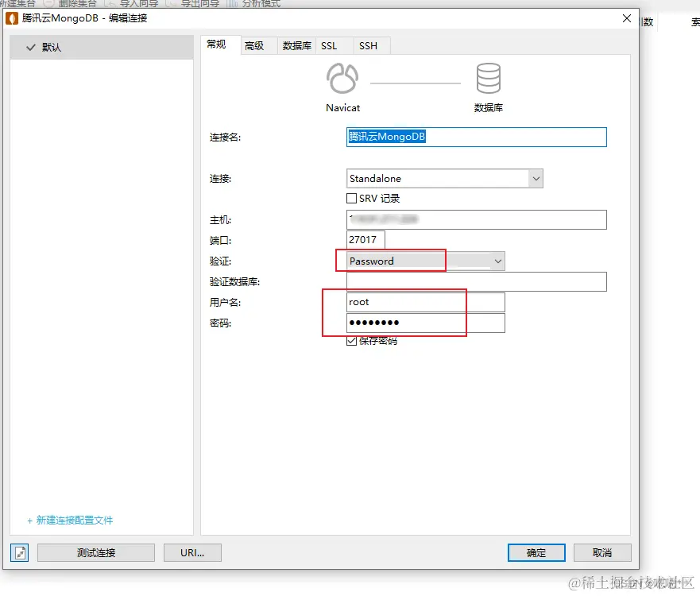
Task: Click the 确定 button
Action: pos(536,553)
